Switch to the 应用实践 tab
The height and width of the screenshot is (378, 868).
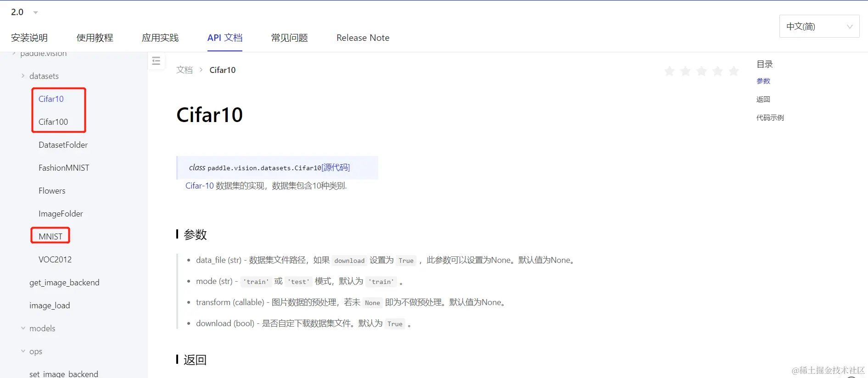tap(160, 38)
